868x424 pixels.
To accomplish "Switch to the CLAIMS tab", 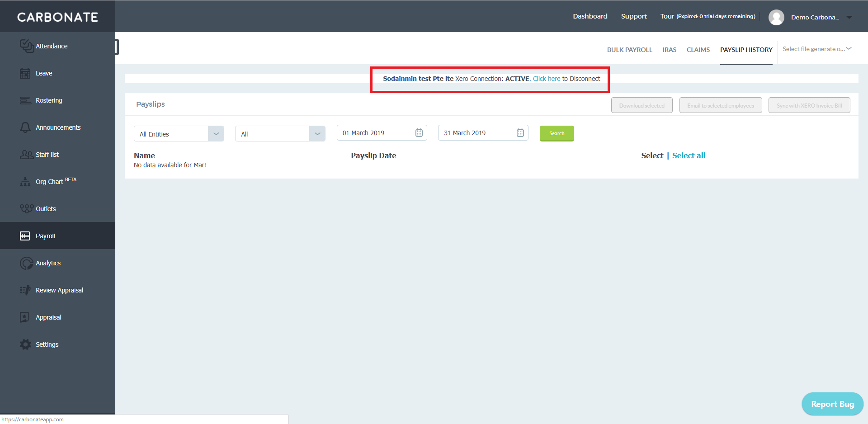I will tap(698, 50).
